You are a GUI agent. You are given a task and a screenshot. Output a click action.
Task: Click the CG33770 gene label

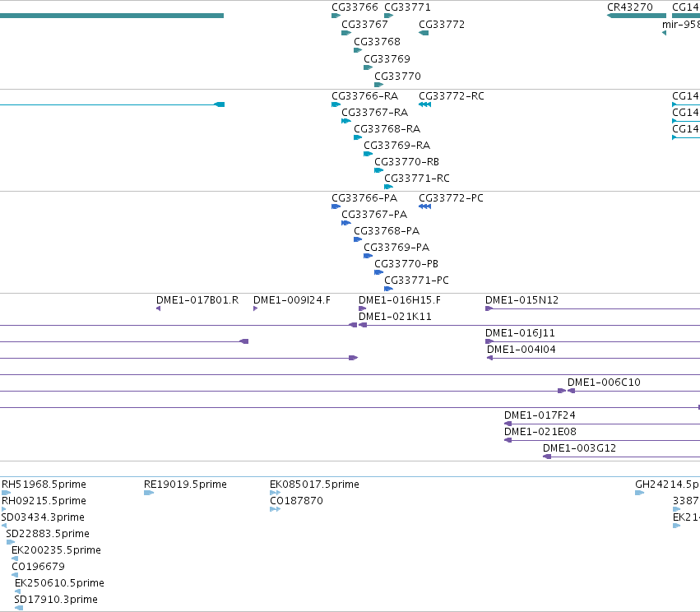tap(398, 76)
